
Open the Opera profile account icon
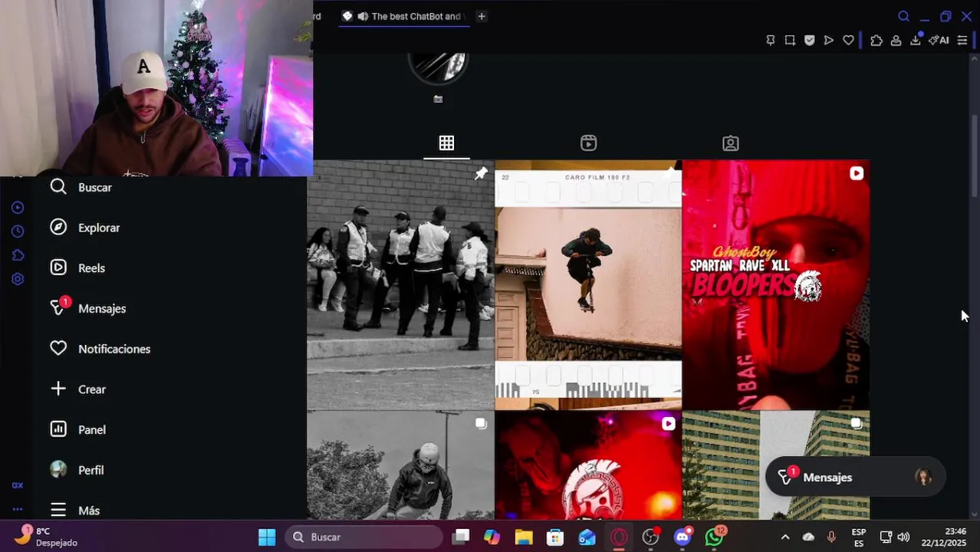coord(896,41)
